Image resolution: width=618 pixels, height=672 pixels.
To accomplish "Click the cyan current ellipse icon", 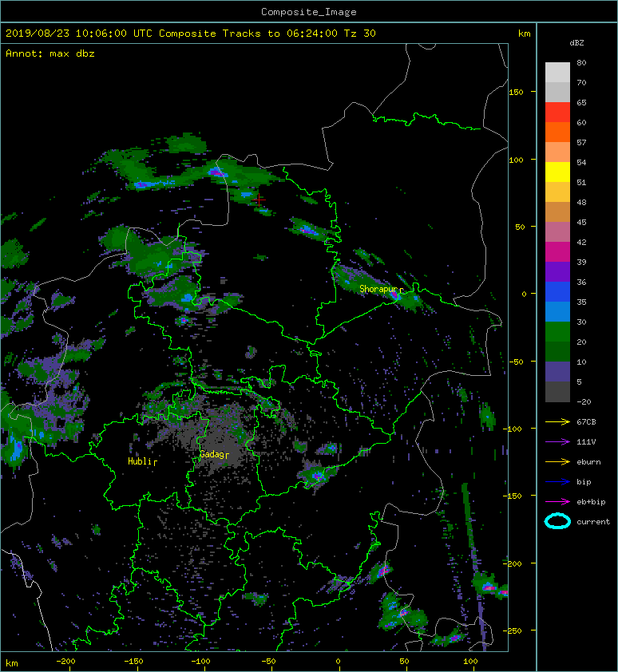I will (557, 521).
